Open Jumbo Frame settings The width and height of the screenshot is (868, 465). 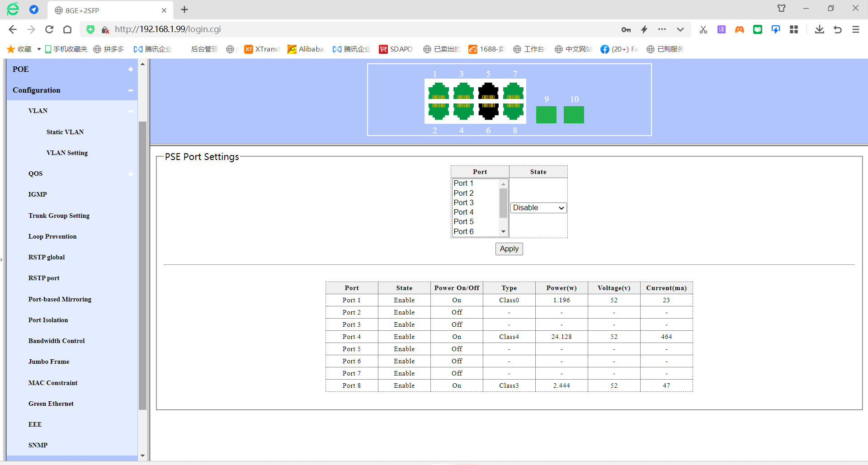49,362
